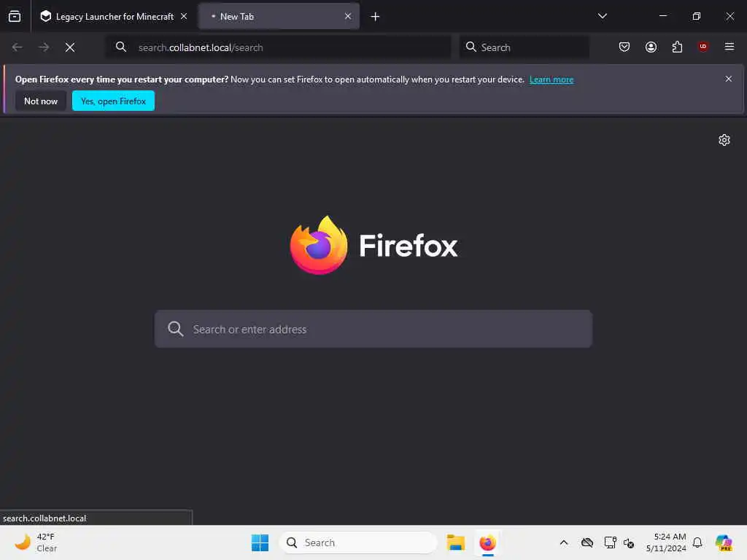The height and width of the screenshot is (560, 747).
Task: Open the uBlock Origin extension
Action: (703, 47)
